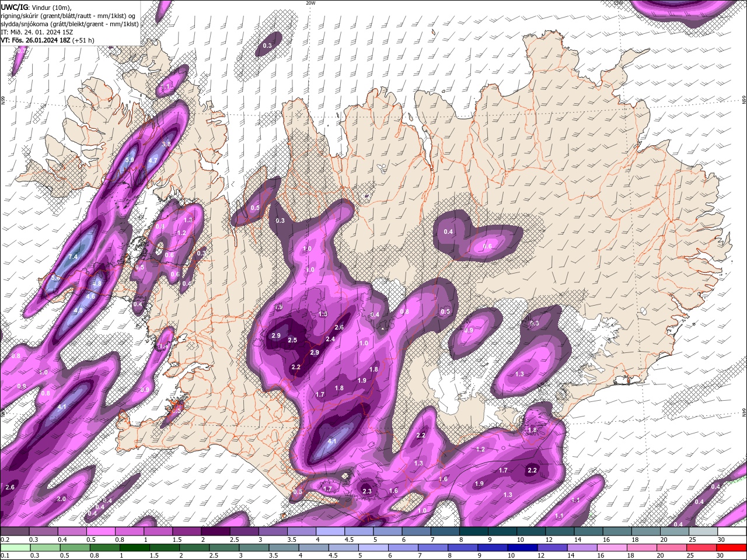Pick bright red swatch ending bottom legend row
The width and height of the screenshot is (747, 560).
pyautogui.click(x=732, y=548)
